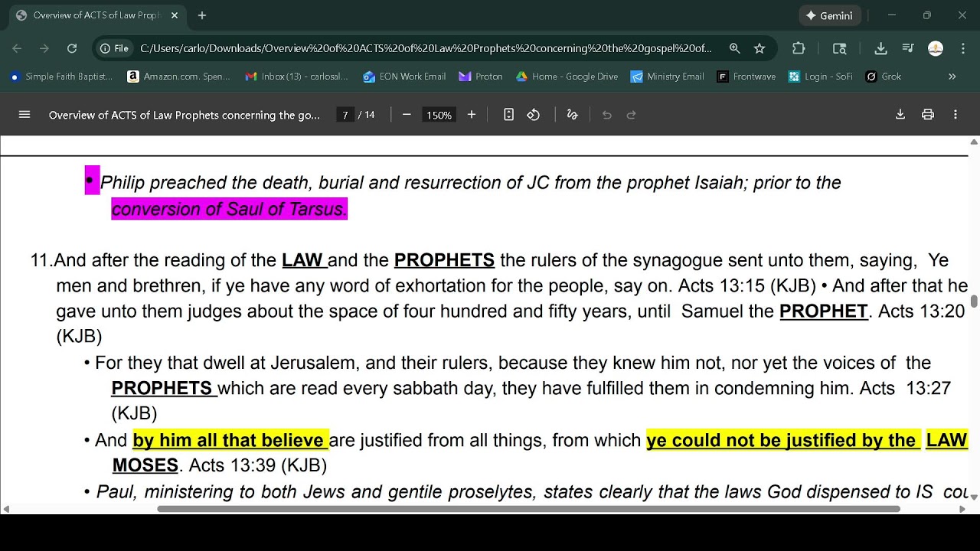Click the undo arrow in PDF toolbar
This screenshot has width=980, height=551.
(x=607, y=115)
